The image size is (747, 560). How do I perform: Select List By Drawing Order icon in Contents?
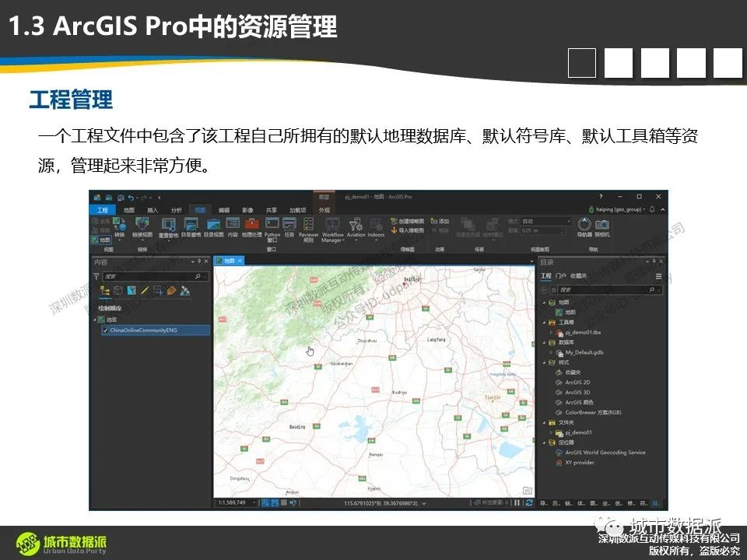pyautogui.click(x=105, y=290)
